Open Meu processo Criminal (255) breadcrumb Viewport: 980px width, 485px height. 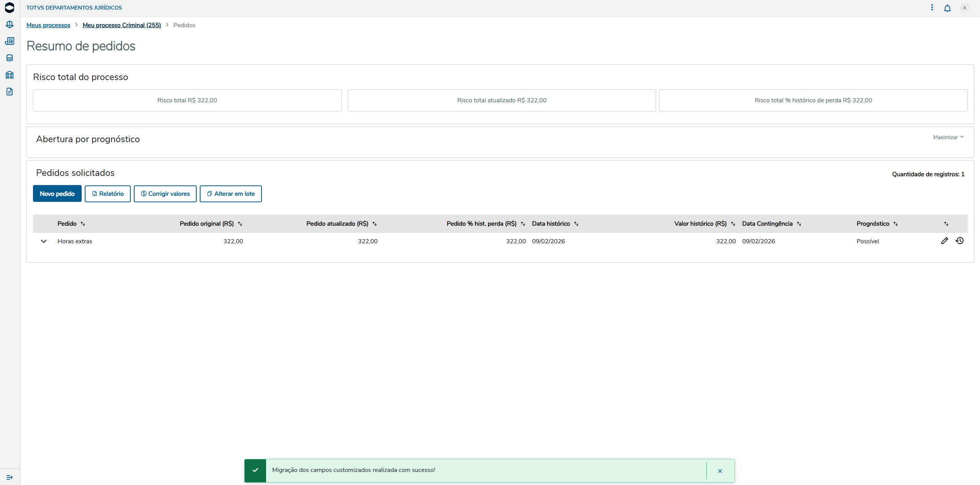(122, 25)
